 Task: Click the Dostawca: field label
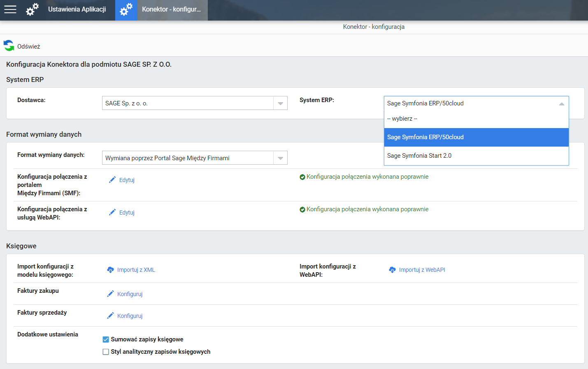(x=31, y=100)
